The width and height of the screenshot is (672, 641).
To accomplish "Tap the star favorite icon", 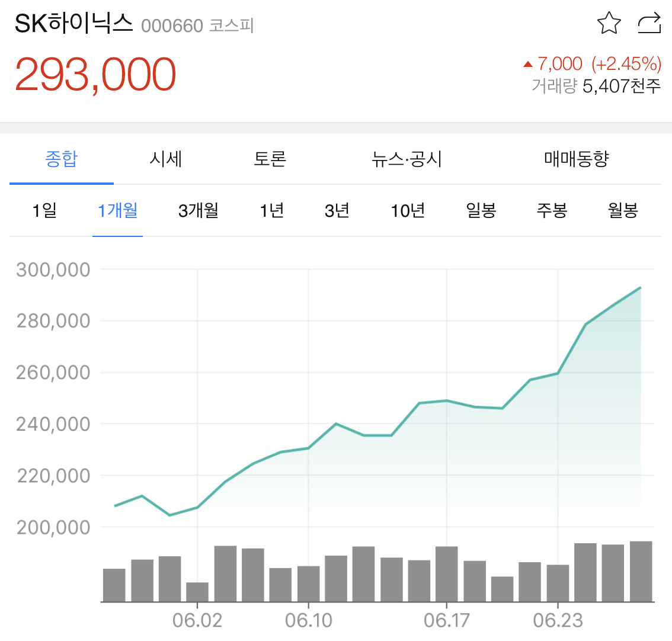I will point(609,23).
